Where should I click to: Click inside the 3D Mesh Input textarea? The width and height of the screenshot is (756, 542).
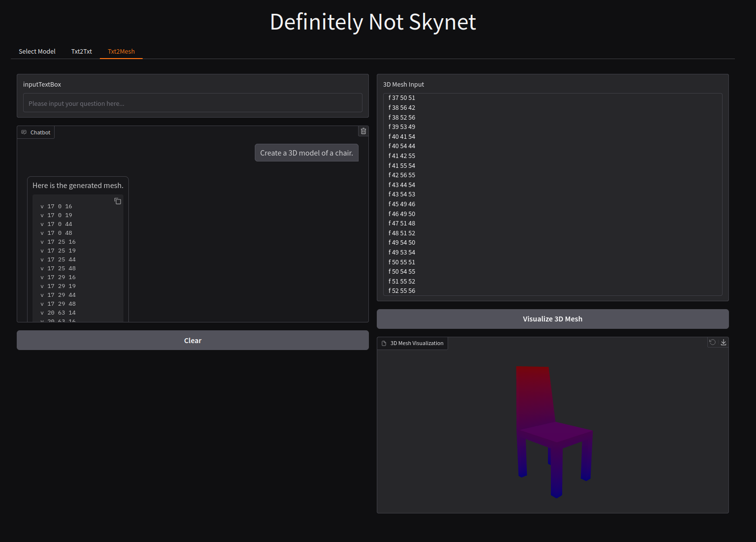(553, 194)
